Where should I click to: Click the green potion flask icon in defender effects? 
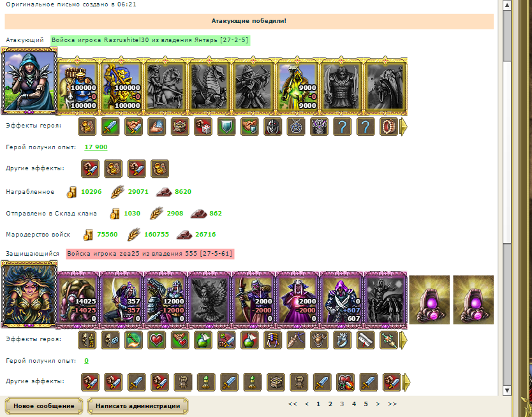click(203, 340)
